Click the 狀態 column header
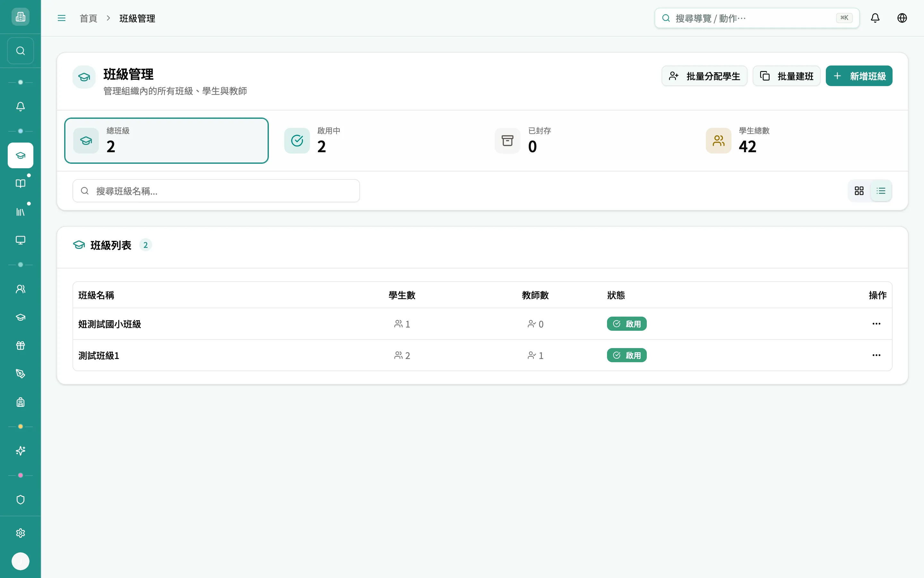This screenshot has height=578, width=924. pos(616,295)
